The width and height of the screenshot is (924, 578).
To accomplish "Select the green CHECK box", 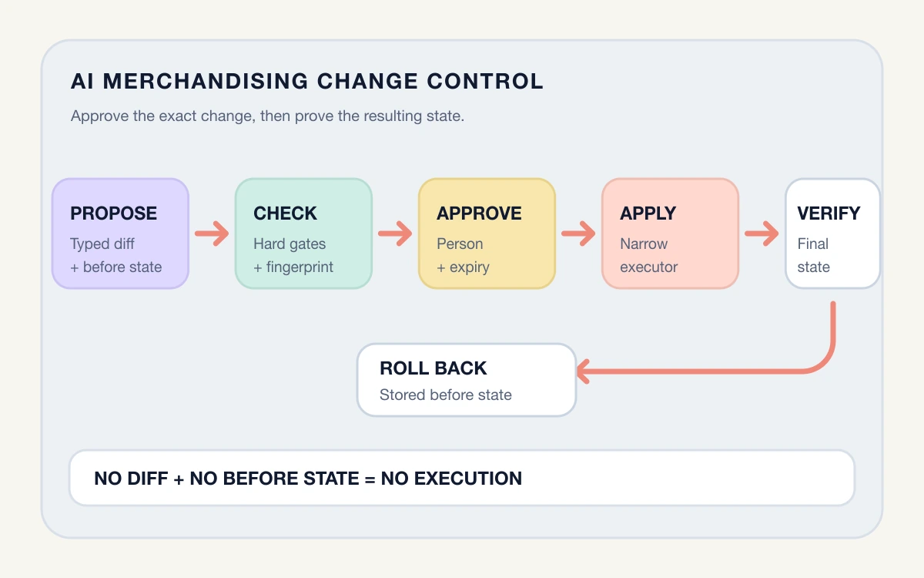I will pos(303,234).
